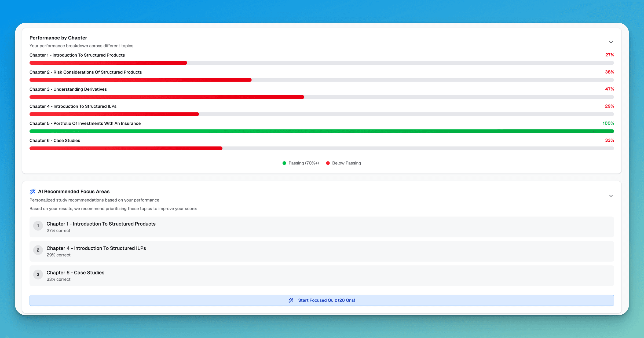Open Chapter 4 Introduction To Structured ILPs recommendation
The height and width of the screenshot is (338, 644).
(x=96, y=248)
